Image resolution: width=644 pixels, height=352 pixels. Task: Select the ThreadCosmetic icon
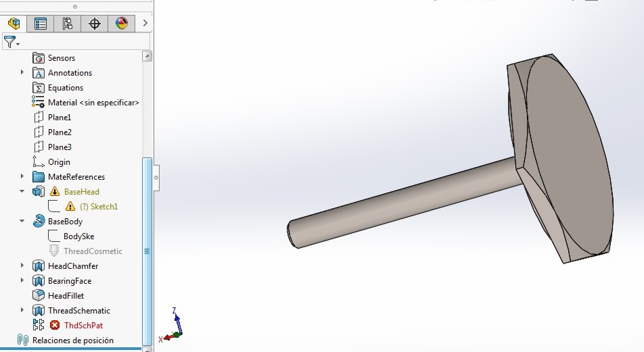(54, 251)
